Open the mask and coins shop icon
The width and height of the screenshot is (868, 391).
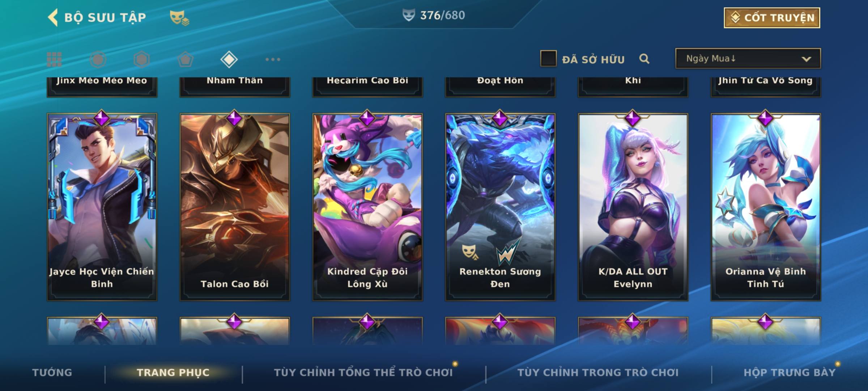pyautogui.click(x=179, y=17)
